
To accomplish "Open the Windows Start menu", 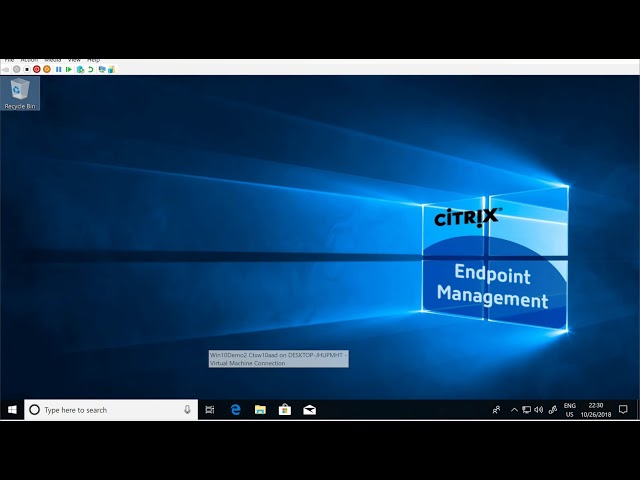I will point(12,409).
